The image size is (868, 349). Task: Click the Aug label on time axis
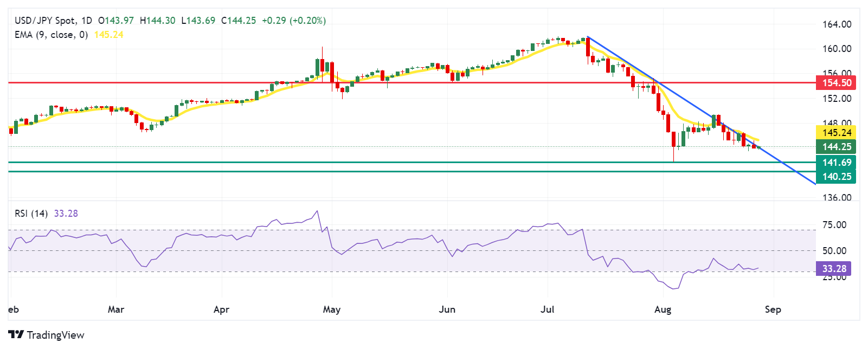click(663, 309)
